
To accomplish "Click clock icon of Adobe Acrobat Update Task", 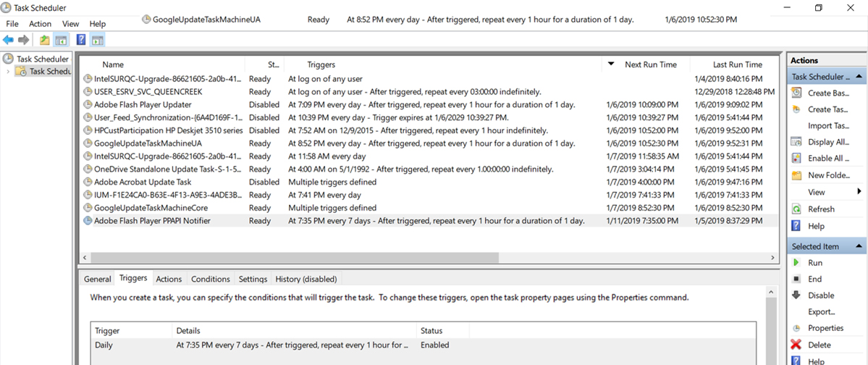I will (88, 182).
